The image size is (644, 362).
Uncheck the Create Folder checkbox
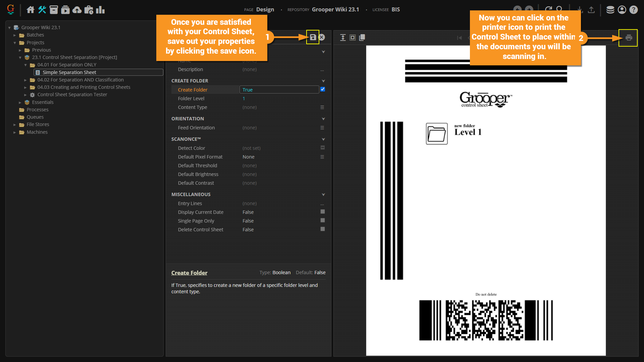(323, 89)
